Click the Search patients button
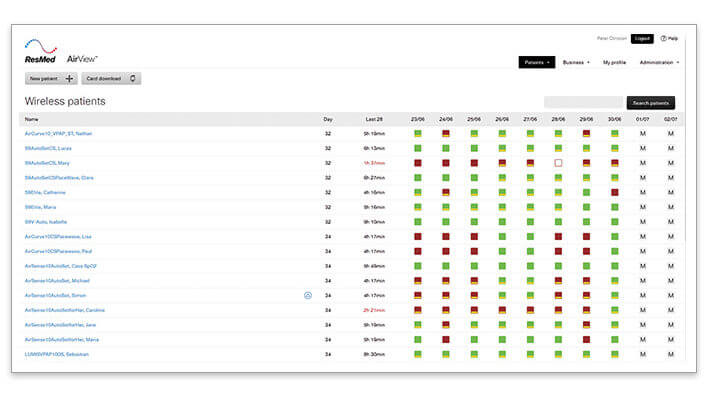This screenshot has width=705, height=398. [651, 103]
